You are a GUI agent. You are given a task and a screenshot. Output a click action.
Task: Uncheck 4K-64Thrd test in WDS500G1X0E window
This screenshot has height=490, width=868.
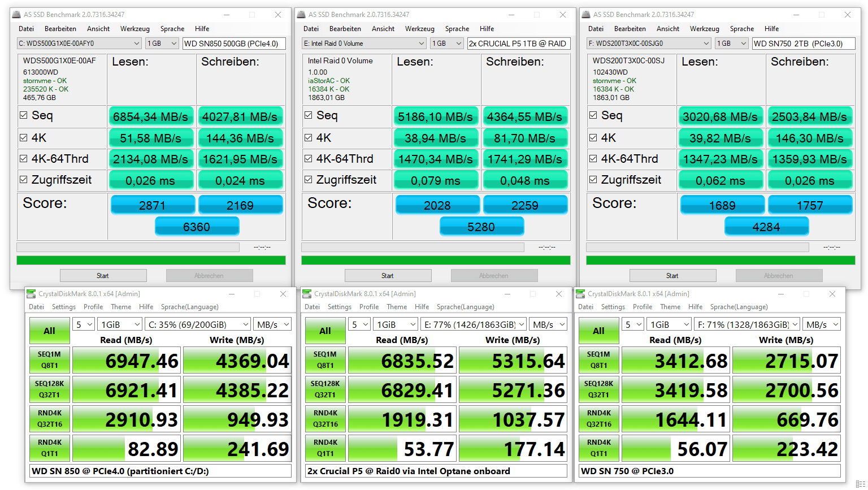(x=23, y=158)
